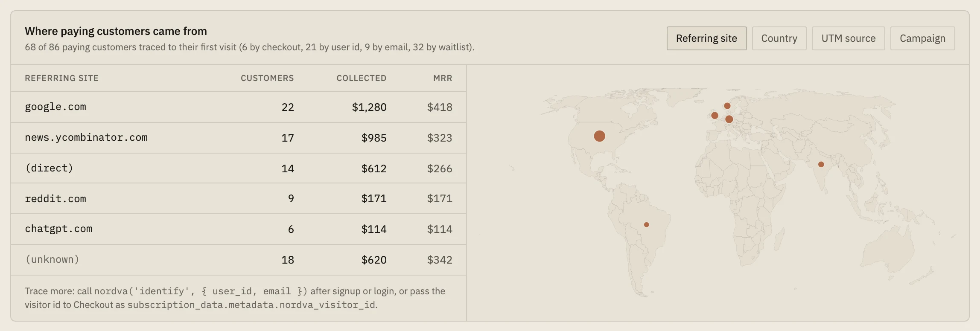Click the large customer dot over the United States

600,136
